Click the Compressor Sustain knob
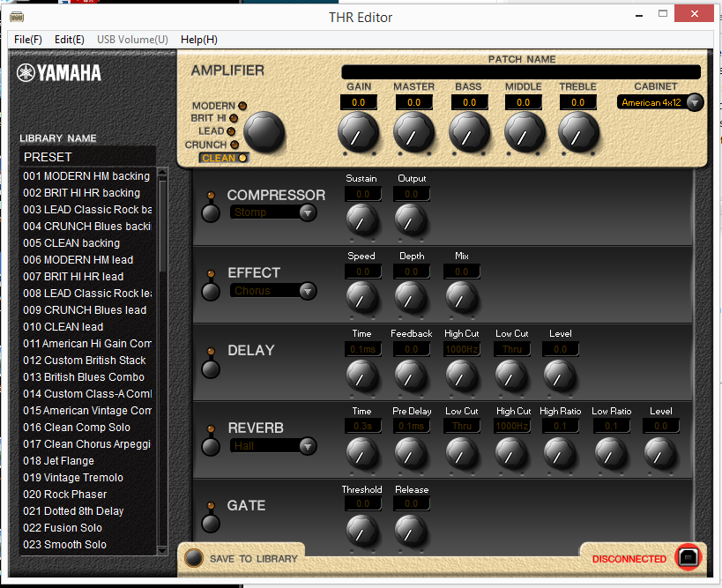 360,218
